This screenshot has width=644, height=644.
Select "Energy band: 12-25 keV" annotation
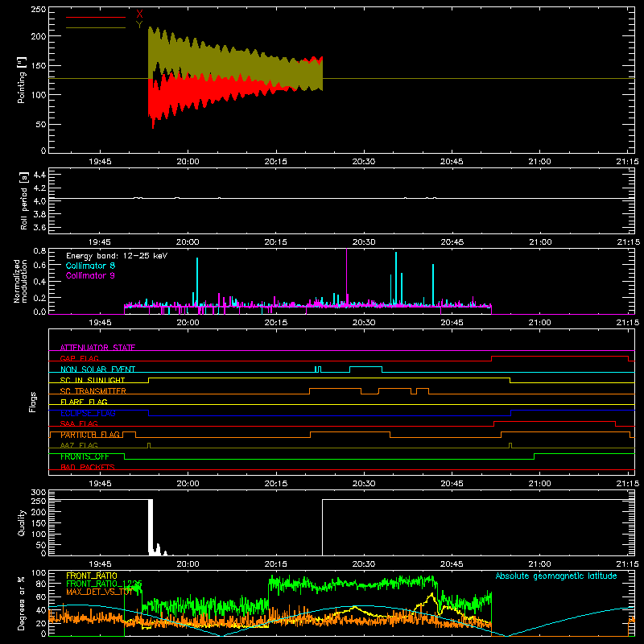coord(117,256)
